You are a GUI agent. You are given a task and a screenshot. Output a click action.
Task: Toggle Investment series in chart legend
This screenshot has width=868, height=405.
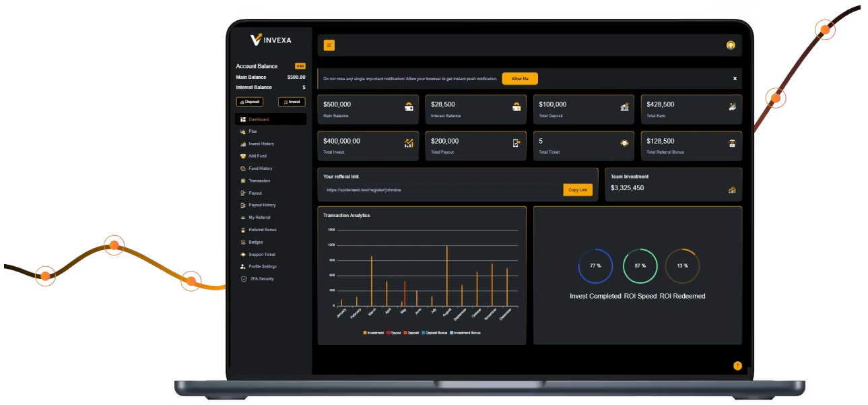(374, 333)
